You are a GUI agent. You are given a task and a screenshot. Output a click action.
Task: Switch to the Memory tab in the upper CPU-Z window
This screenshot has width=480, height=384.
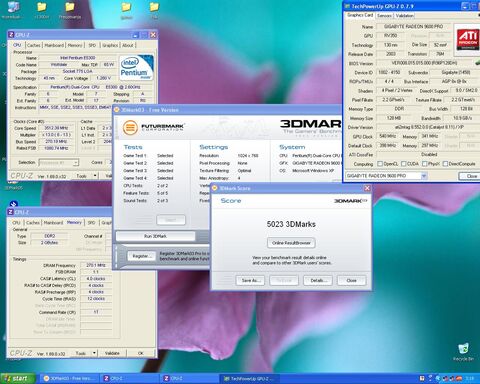(75, 45)
